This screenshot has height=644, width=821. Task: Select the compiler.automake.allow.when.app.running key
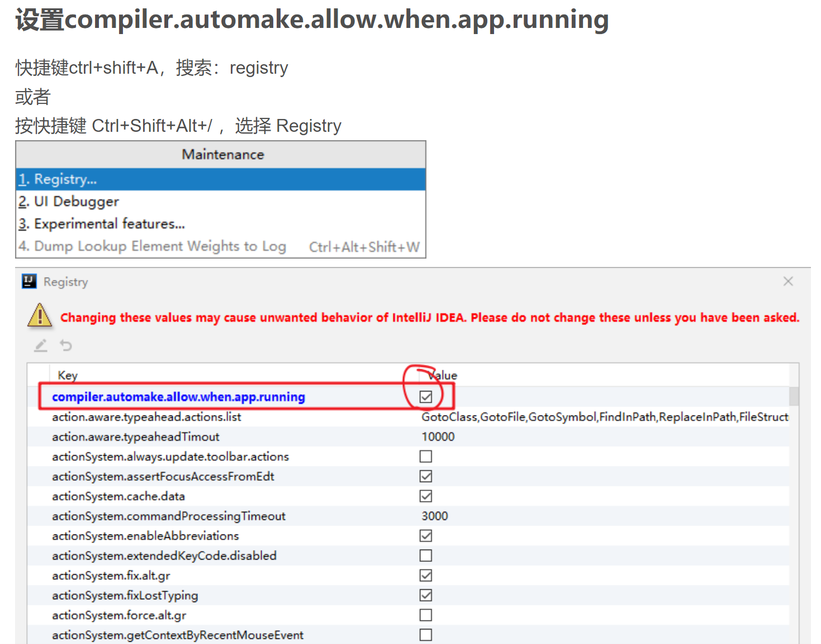(x=178, y=397)
